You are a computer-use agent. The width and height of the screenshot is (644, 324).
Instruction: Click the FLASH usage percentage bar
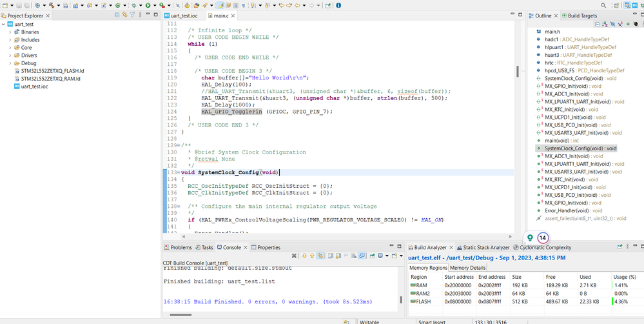[x=612, y=301]
